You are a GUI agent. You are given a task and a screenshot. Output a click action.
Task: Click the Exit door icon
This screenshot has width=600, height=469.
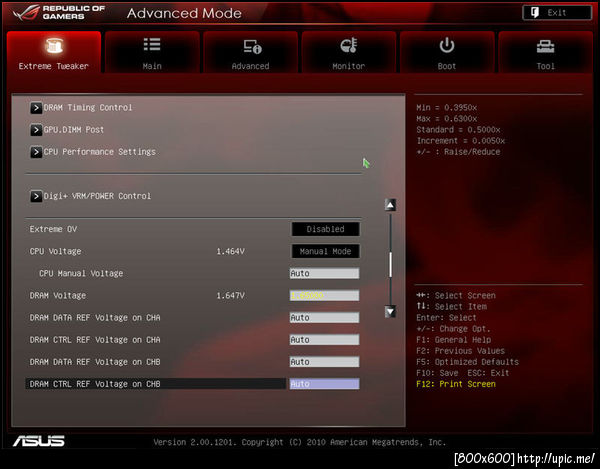click(535, 13)
